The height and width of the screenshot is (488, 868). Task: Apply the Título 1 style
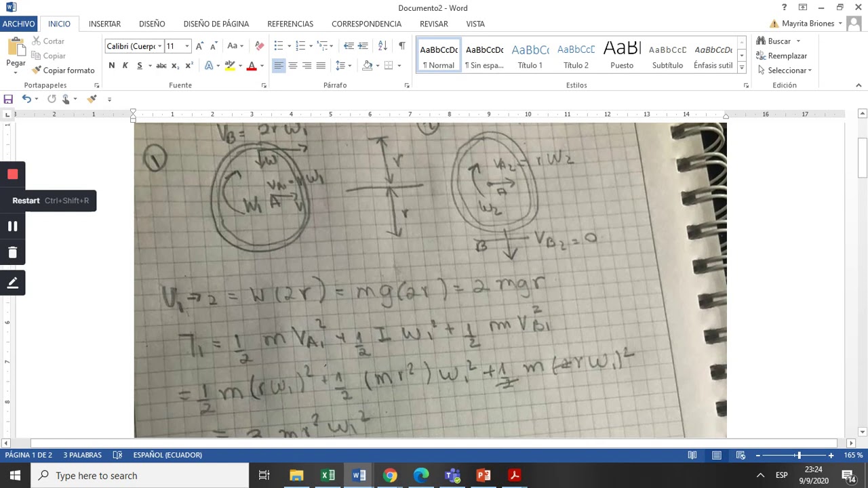click(530, 56)
